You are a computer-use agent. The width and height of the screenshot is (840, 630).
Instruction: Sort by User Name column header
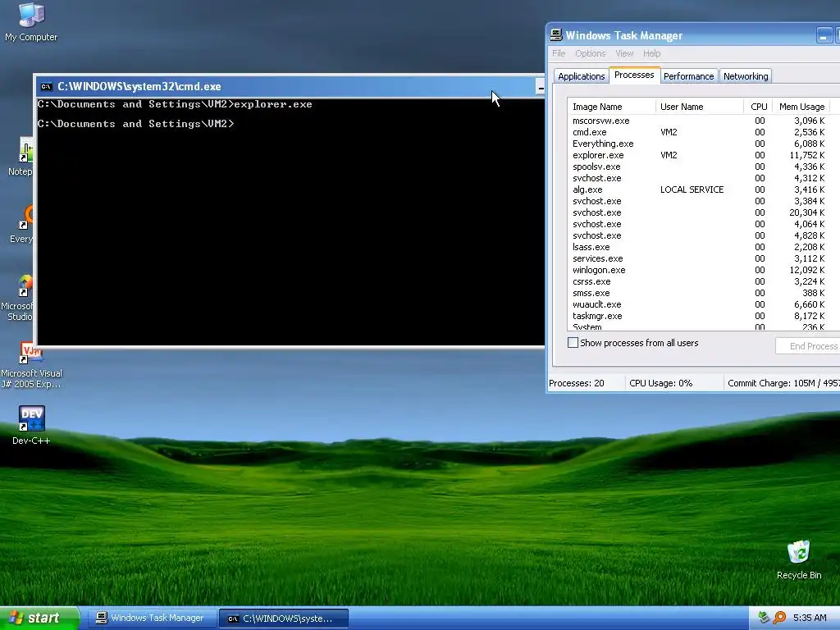[x=700, y=107]
